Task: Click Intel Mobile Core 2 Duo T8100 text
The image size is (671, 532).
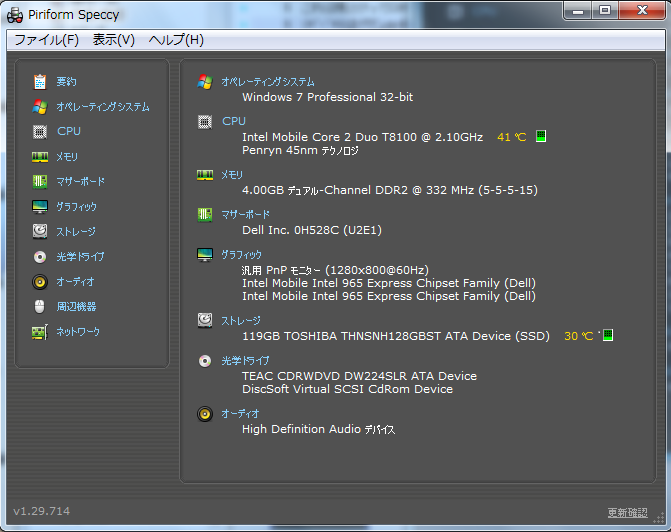Action: (362, 137)
